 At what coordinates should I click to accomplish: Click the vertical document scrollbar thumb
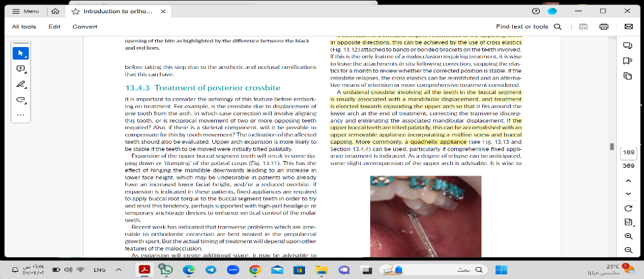(x=612, y=146)
